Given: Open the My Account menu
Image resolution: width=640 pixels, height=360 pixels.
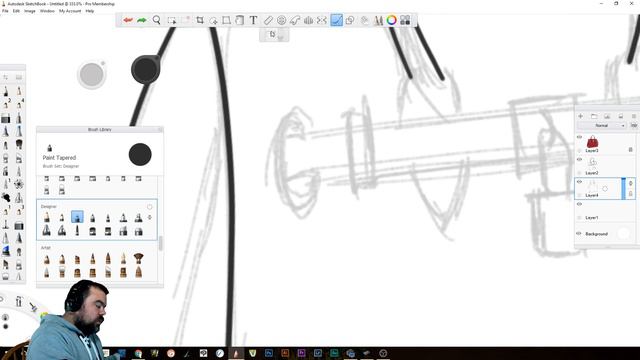Looking at the screenshot, I should coord(70,11).
